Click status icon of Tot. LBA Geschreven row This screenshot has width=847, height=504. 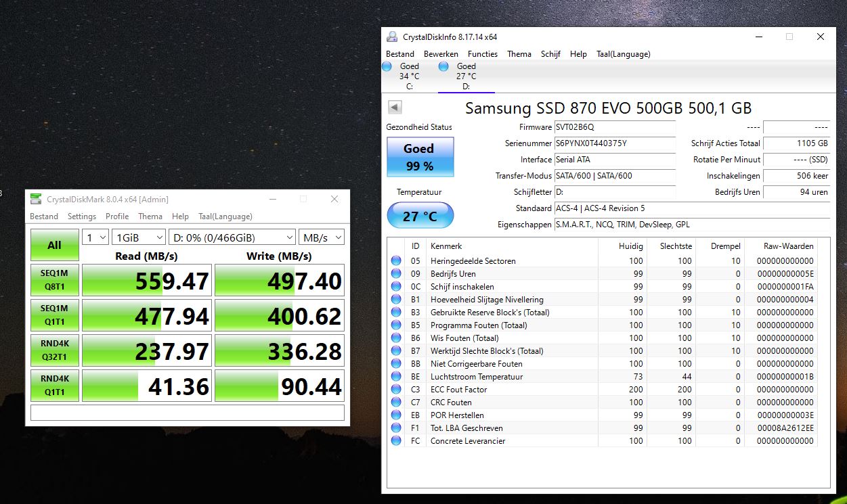(396, 428)
